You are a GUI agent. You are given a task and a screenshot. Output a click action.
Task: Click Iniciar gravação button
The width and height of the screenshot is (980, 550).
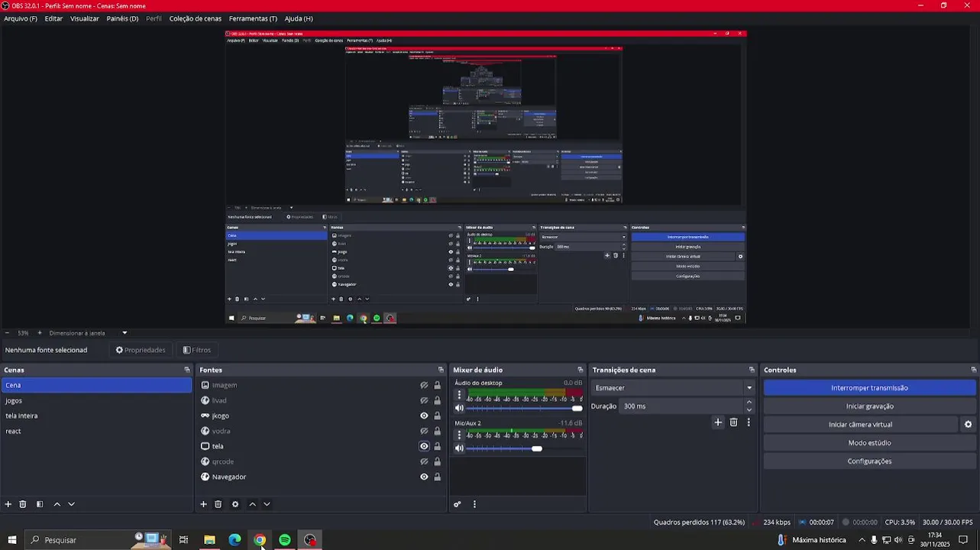point(869,406)
